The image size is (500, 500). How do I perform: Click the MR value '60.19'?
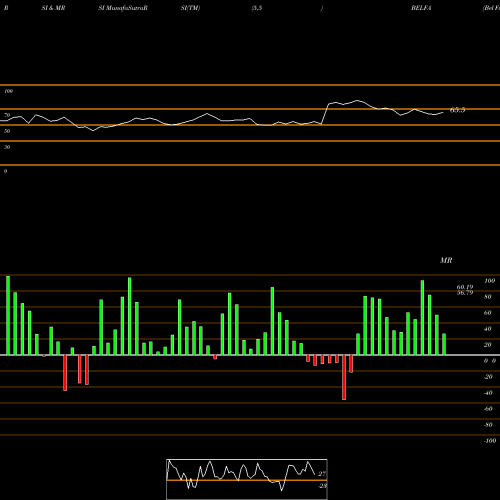465,287
